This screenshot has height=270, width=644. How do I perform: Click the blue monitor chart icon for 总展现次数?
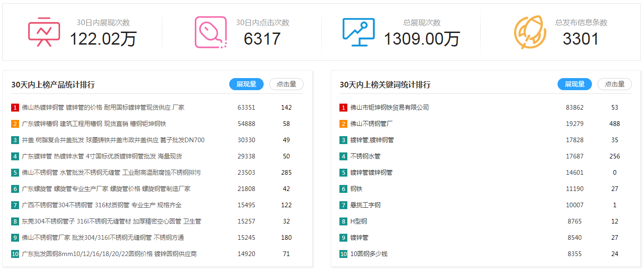359,32
